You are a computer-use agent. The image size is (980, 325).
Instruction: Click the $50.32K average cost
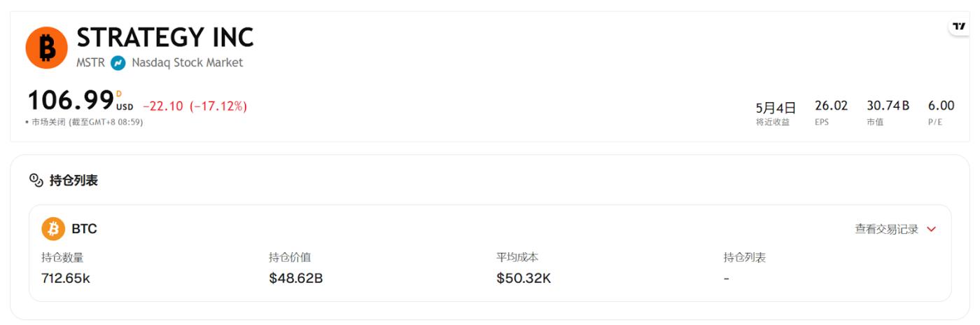coord(524,278)
